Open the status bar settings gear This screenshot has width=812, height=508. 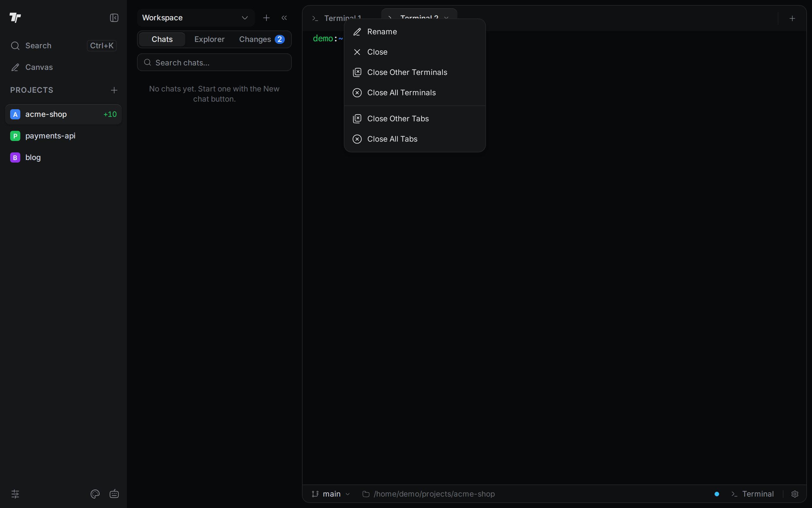(x=795, y=494)
